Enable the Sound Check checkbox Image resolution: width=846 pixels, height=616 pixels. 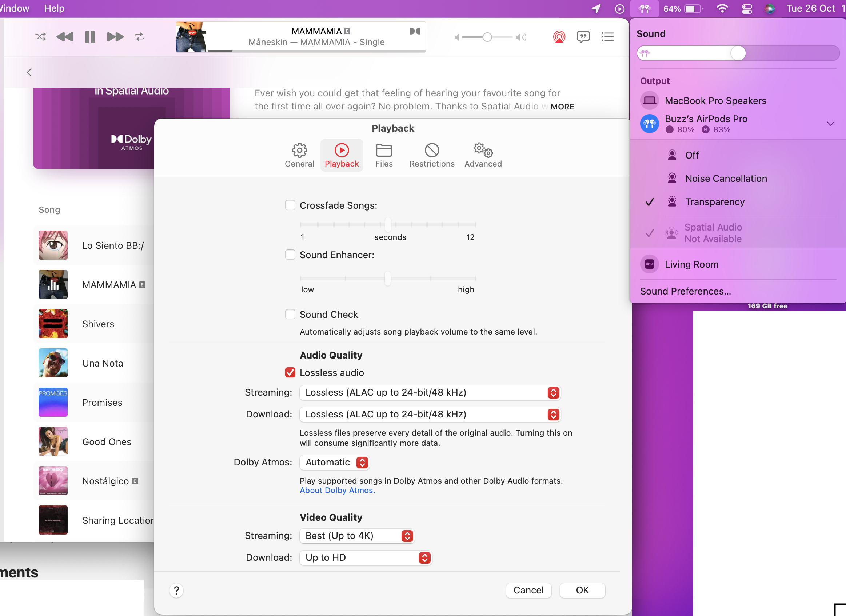290,314
